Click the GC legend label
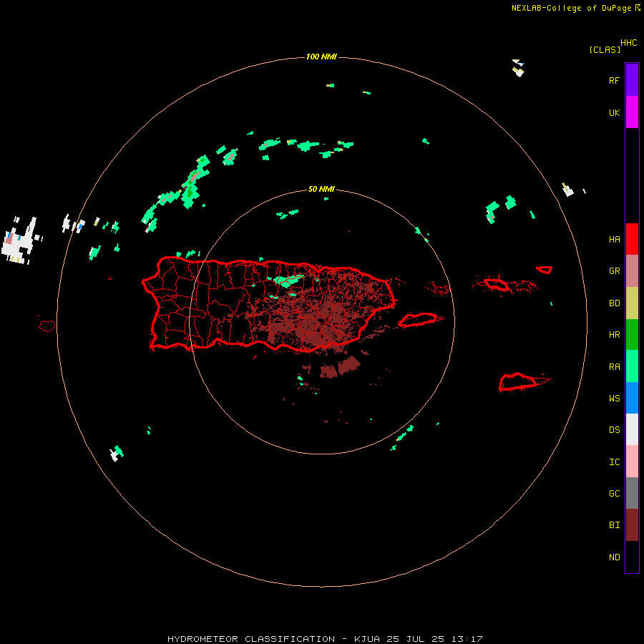This screenshot has height=644, width=644. 614,494
